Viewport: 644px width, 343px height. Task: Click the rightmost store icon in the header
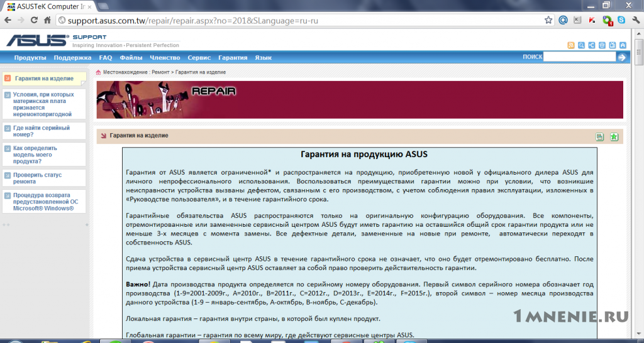tap(623, 45)
